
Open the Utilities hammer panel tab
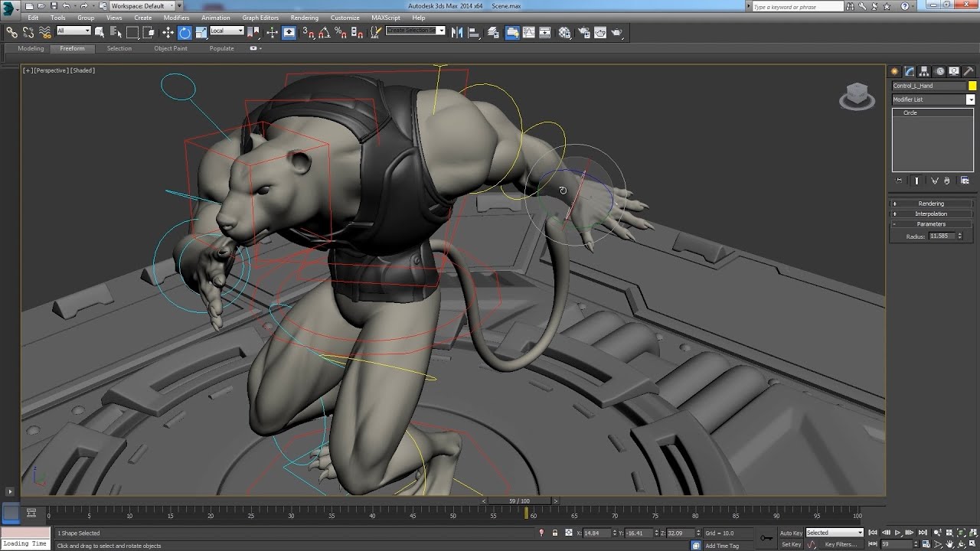(968, 71)
